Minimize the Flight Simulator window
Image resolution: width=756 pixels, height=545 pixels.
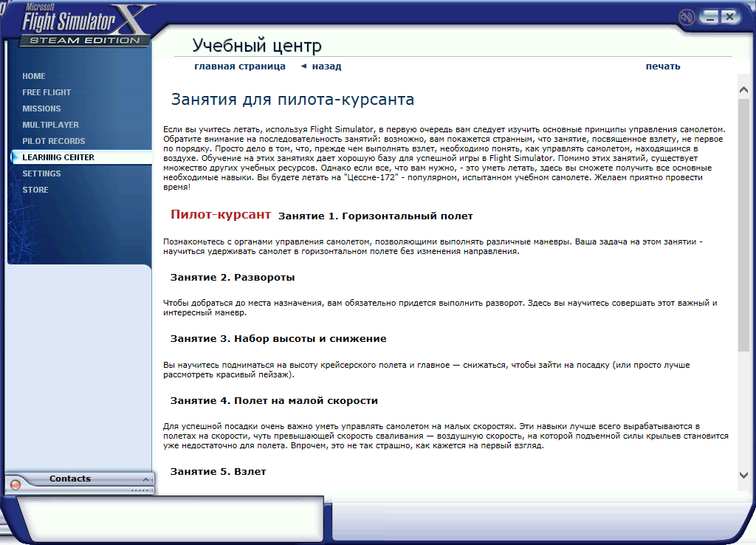click(x=709, y=17)
